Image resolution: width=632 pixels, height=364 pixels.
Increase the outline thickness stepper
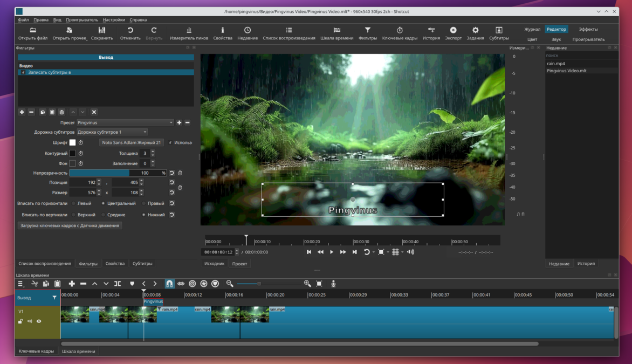pyautogui.click(x=153, y=152)
